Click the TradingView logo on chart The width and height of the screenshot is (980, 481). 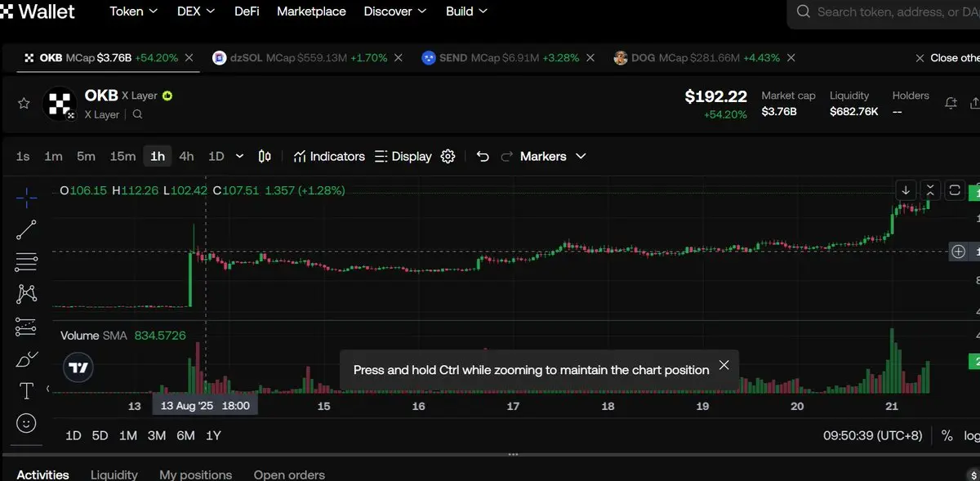[x=78, y=367]
